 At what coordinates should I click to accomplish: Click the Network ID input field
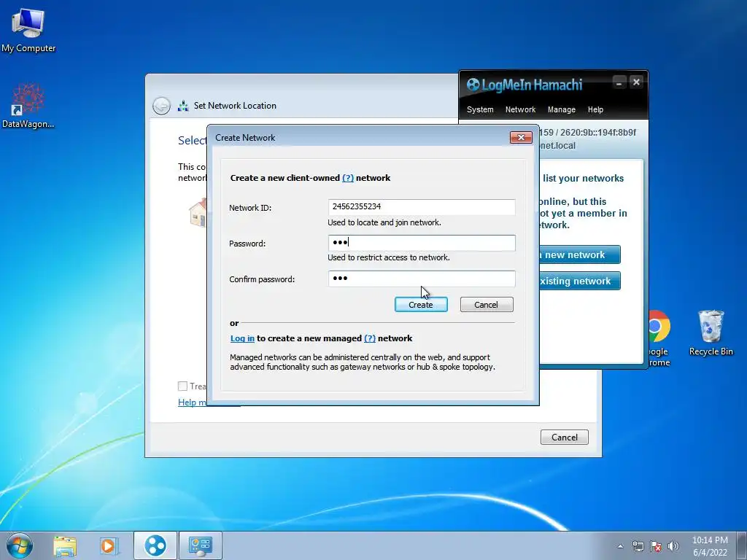pyautogui.click(x=422, y=206)
